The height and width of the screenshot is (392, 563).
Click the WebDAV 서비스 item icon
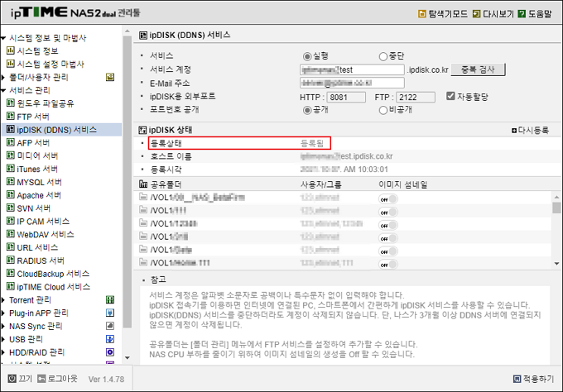(11, 234)
